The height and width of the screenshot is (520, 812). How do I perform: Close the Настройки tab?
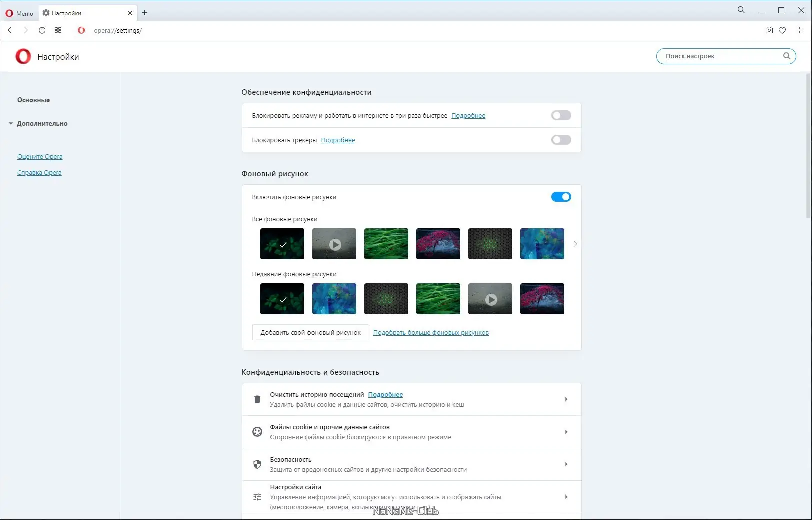coord(130,13)
